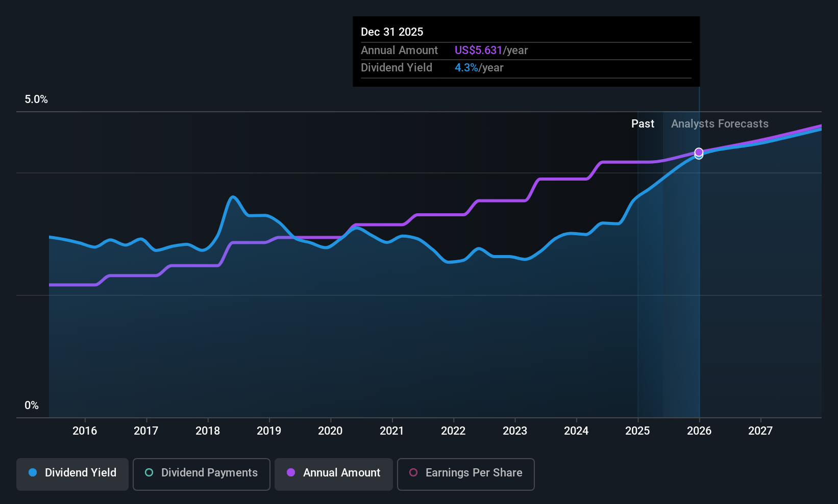Viewport: 838px width, 504px height.
Task: Click the 2026 x-axis label
Action: tap(699, 431)
